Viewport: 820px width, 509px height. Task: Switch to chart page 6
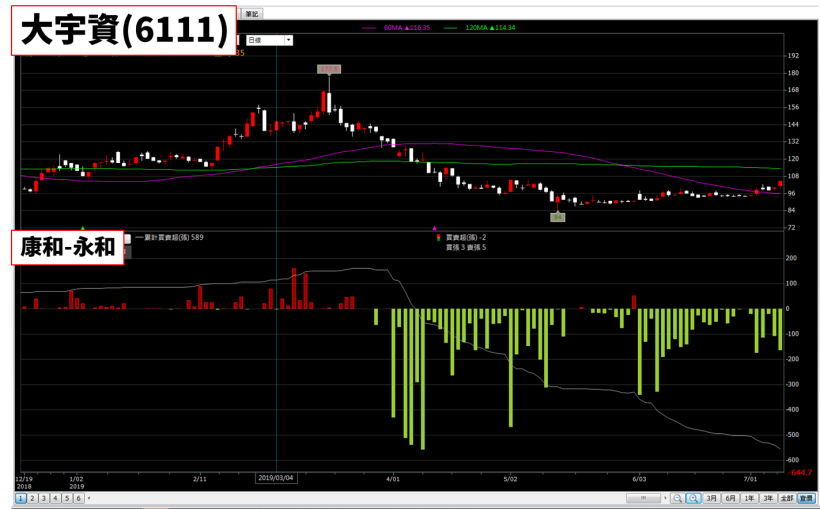click(x=78, y=498)
